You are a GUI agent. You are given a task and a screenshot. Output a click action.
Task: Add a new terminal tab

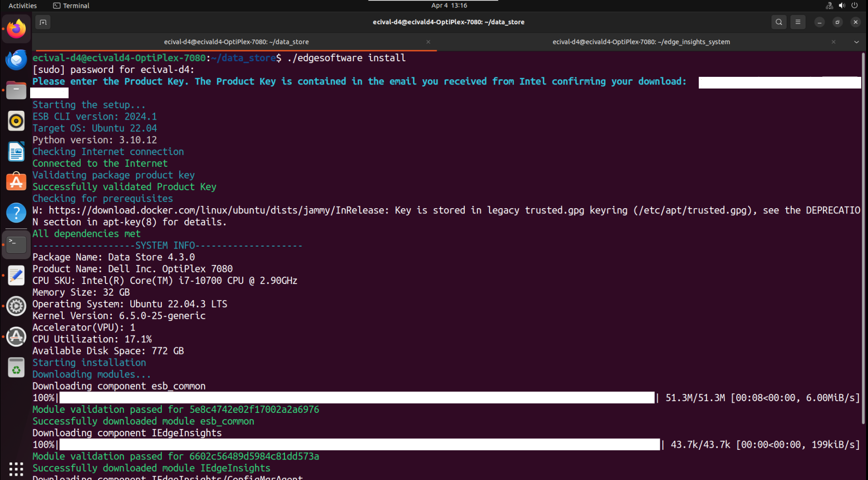[x=43, y=22]
